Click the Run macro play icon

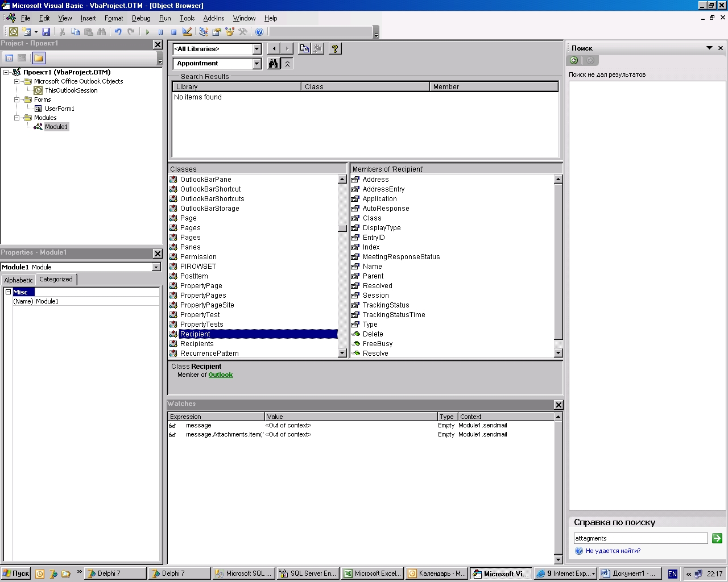tap(147, 32)
